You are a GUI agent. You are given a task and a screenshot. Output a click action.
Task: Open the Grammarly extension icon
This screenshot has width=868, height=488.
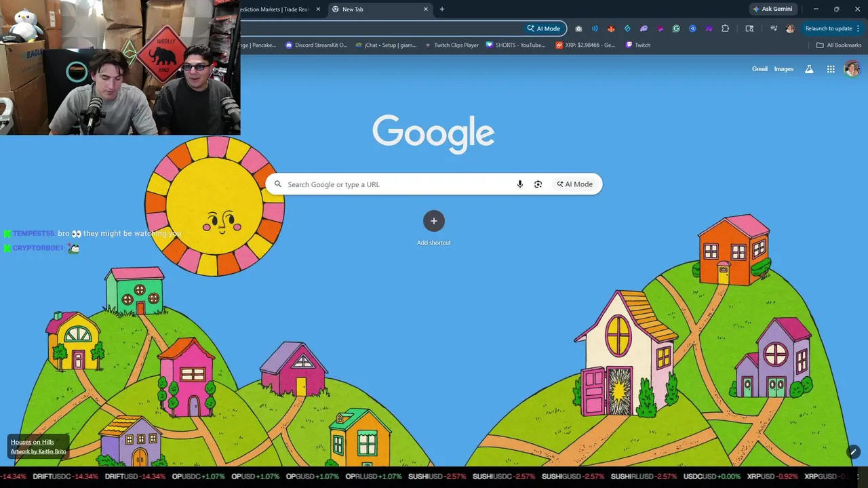(x=676, y=28)
